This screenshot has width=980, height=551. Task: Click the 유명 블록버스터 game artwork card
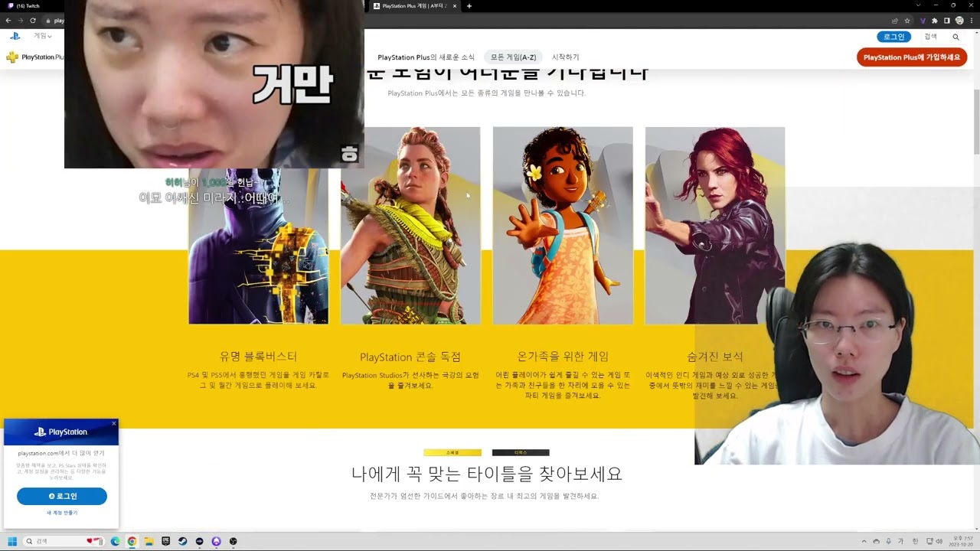258,246
